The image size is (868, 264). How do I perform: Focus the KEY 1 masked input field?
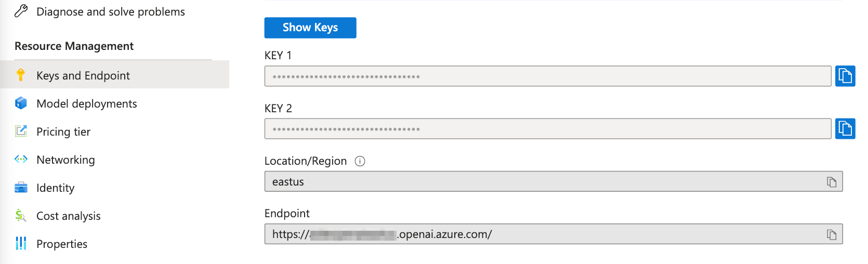click(x=548, y=76)
